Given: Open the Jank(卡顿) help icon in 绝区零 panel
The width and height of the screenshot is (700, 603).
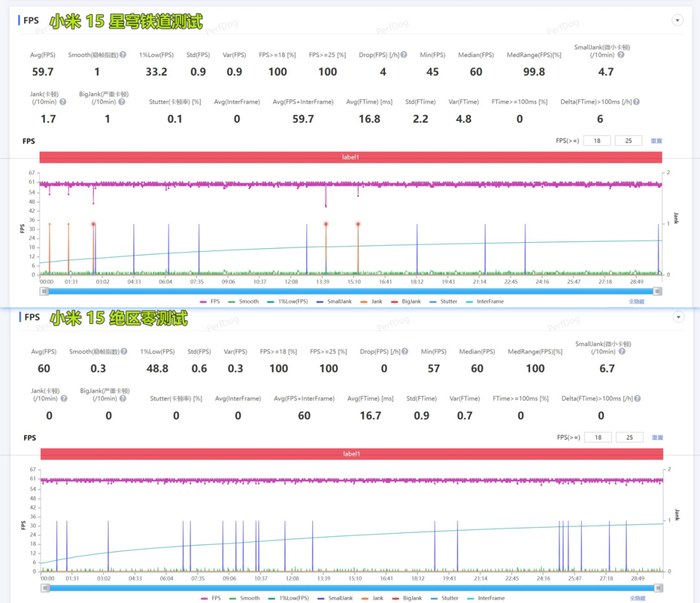Looking at the screenshot, I should [64, 398].
